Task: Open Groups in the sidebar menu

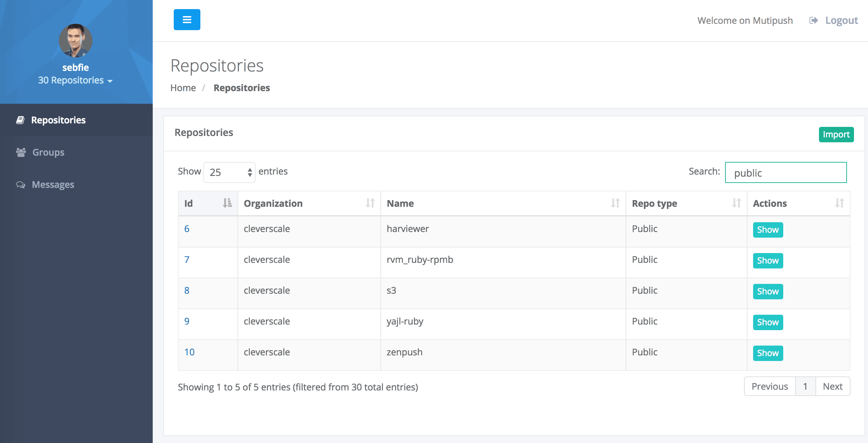Action: pos(76,152)
